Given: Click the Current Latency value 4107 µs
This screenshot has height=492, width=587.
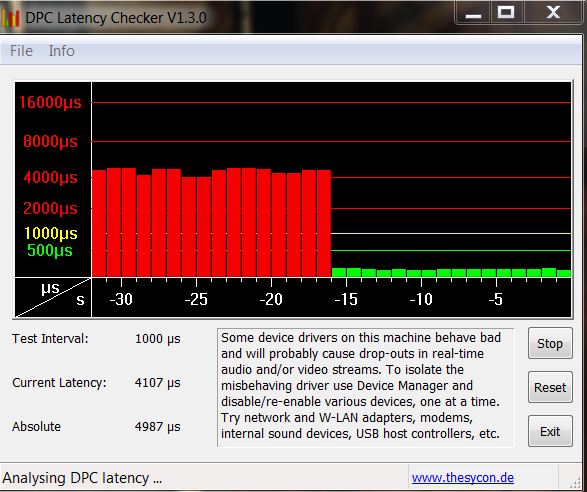Looking at the screenshot, I should [x=158, y=383].
